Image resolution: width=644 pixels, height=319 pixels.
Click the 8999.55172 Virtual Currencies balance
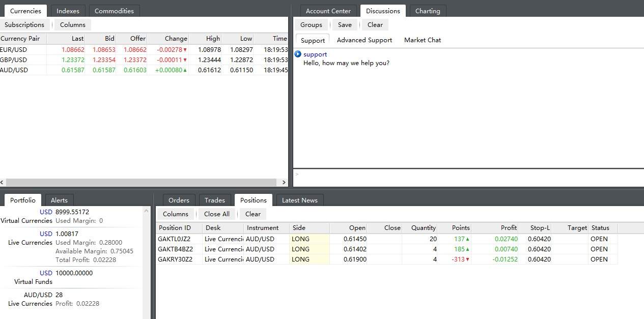tap(72, 212)
